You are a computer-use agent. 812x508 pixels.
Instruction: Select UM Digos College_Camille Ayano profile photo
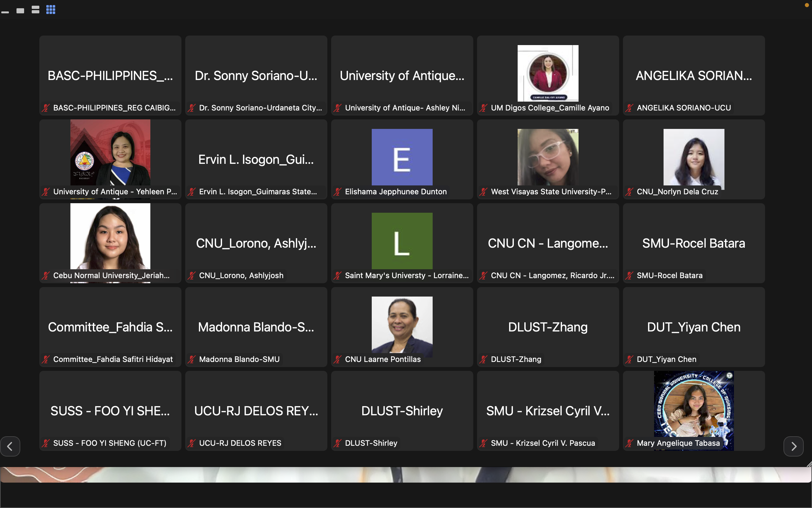(548, 73)
